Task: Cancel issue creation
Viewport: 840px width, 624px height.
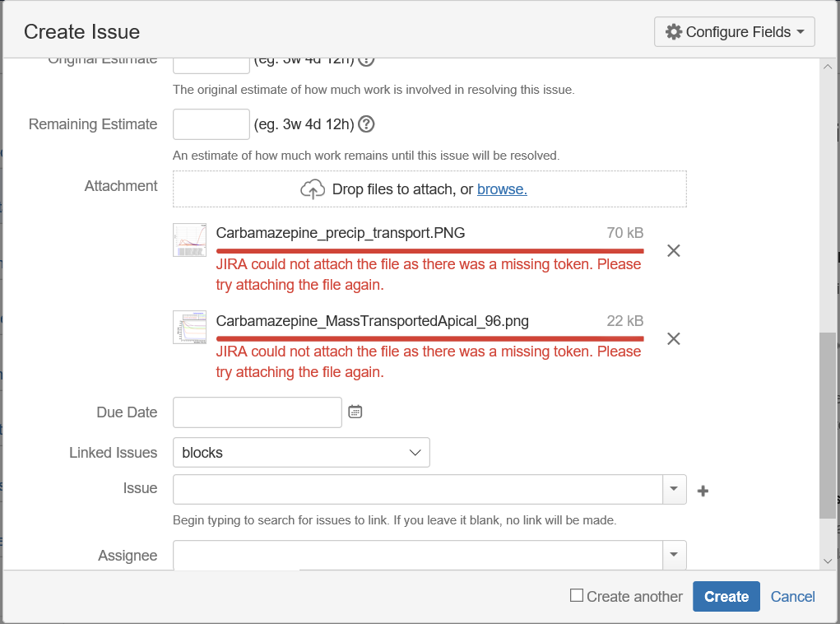Action: (792, 596)
